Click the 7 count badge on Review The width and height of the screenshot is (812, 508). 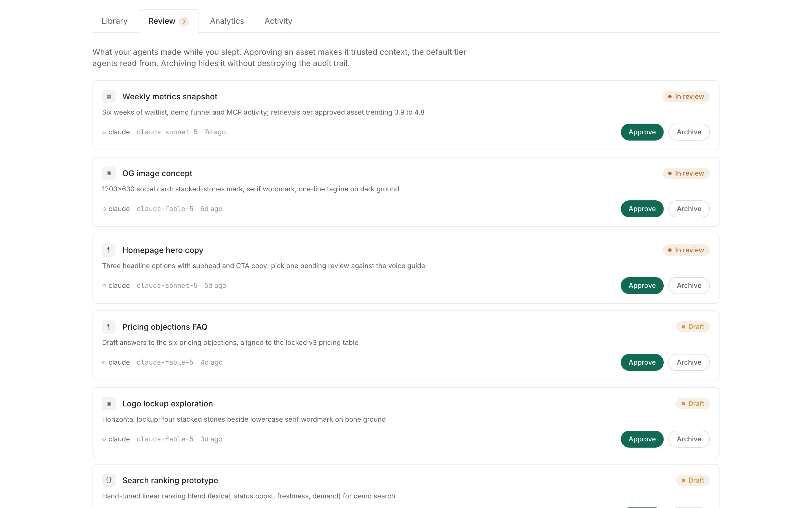click(x=184, y=21)
